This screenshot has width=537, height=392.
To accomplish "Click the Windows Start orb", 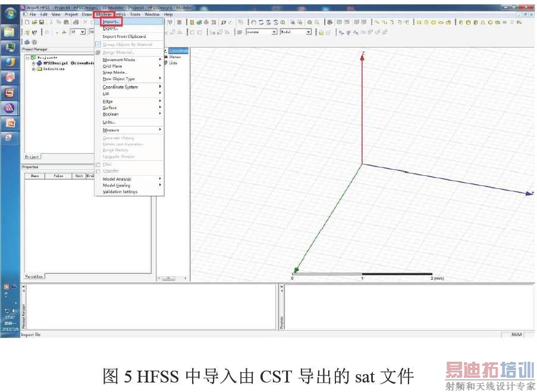I will (10, 14).
